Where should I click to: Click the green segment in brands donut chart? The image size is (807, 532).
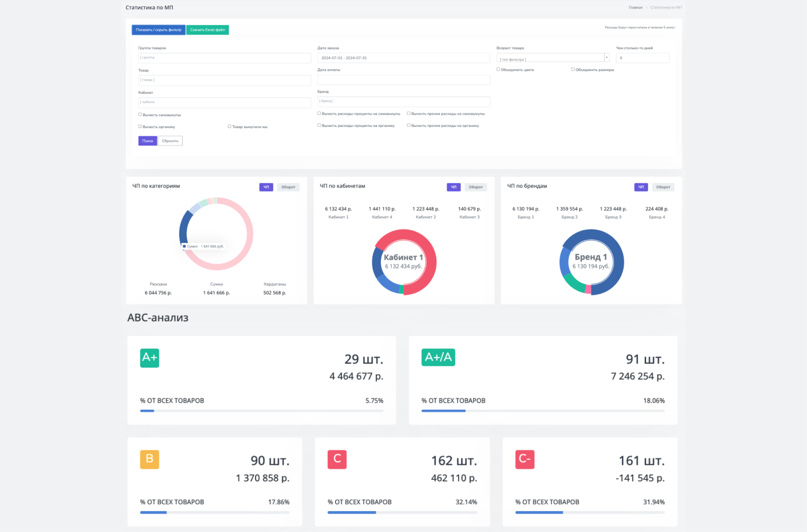(x=573, y=285)
